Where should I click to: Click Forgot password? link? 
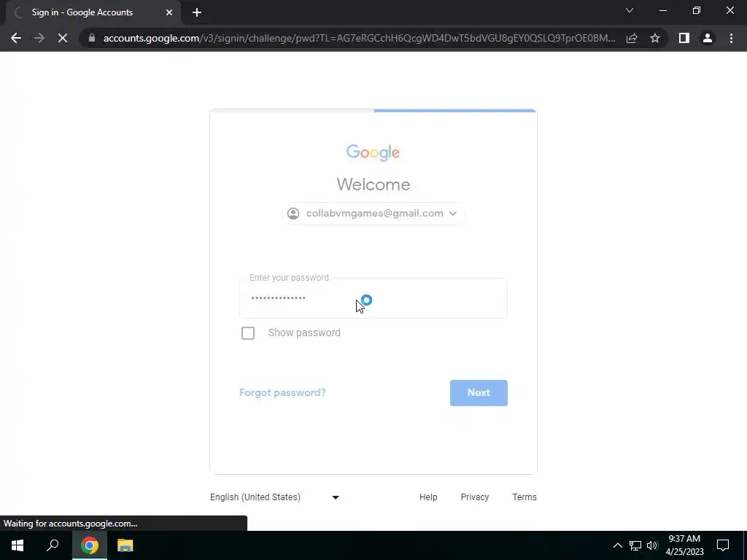point(282,392)
